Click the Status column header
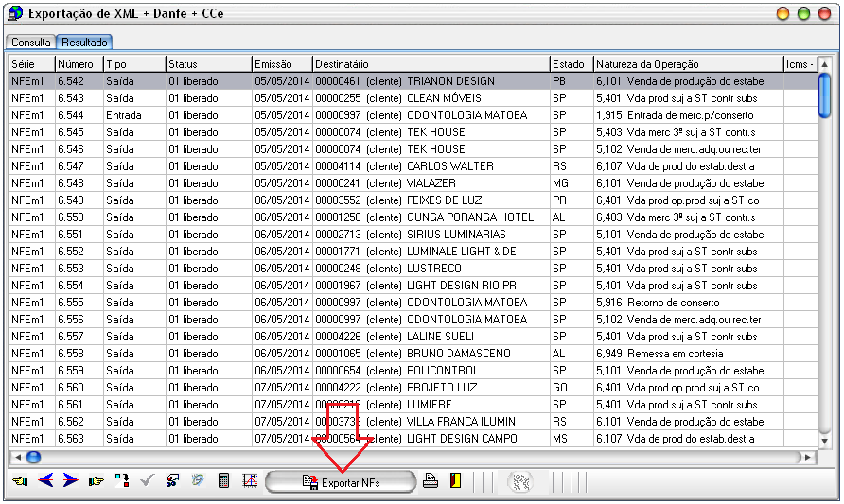 tap(209, 64)
